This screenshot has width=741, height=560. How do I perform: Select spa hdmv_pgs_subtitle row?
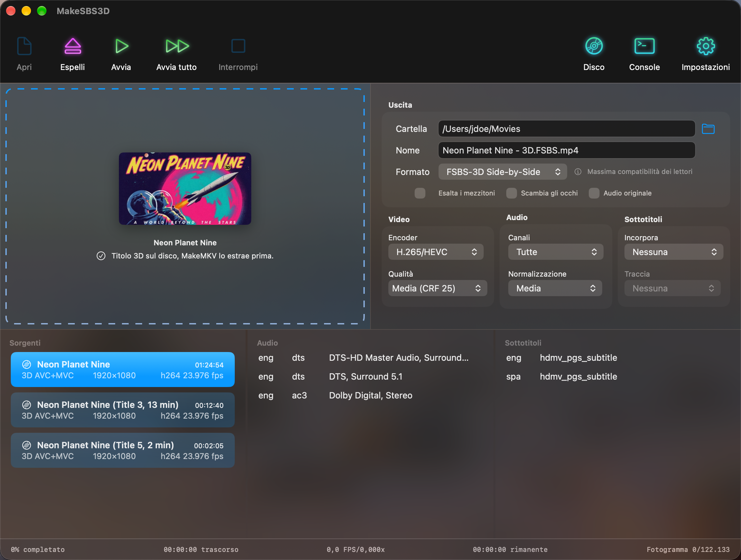[561, 377]
